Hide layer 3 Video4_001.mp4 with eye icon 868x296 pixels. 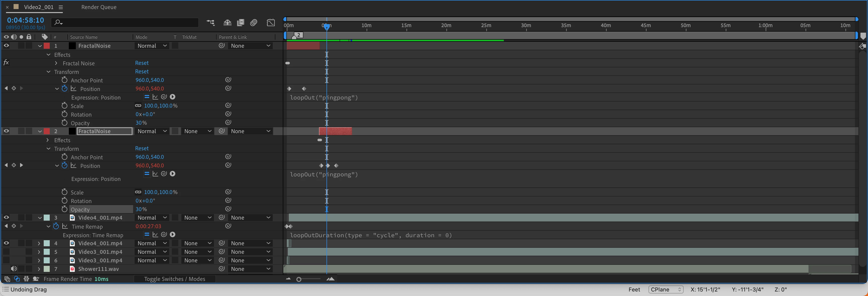coord(6,217)
